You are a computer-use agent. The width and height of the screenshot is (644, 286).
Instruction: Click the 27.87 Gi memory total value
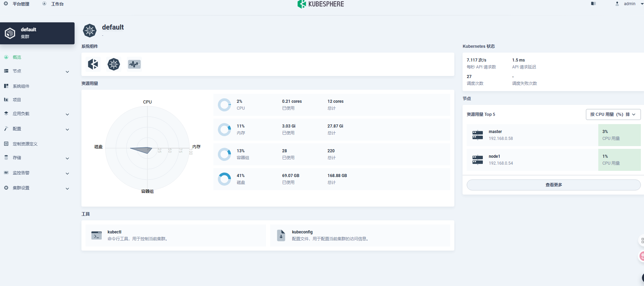click(x=335, y=126)
